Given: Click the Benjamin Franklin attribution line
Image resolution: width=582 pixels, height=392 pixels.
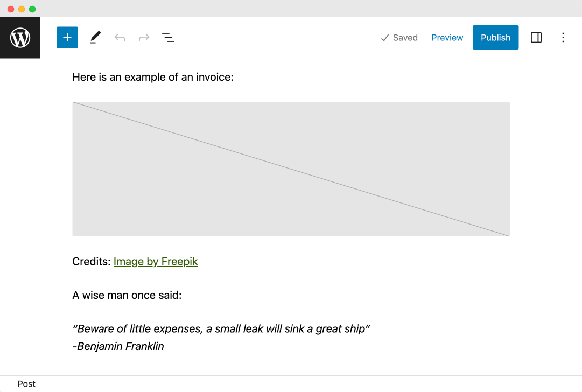Looking at the screenshot, I should tap(118, 346).
